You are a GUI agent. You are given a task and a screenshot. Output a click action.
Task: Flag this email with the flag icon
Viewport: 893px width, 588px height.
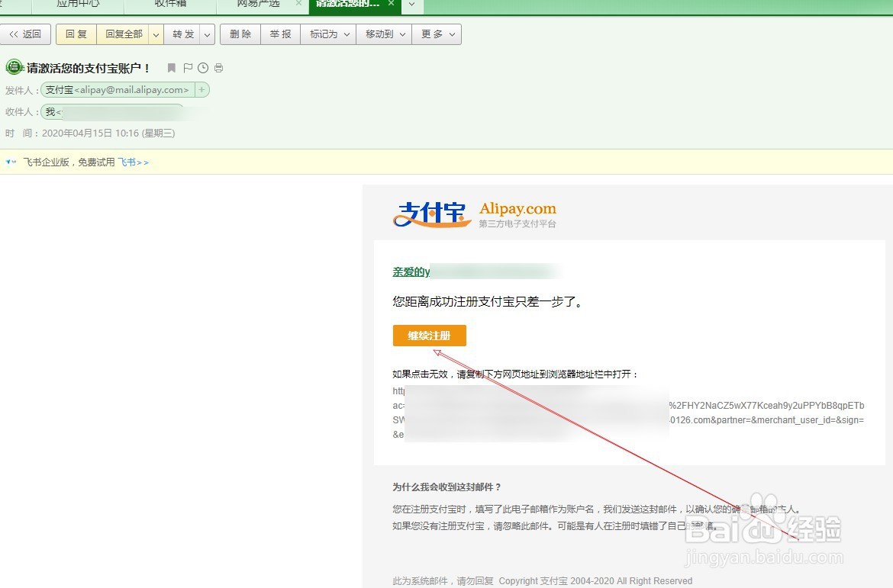(188, 69)
